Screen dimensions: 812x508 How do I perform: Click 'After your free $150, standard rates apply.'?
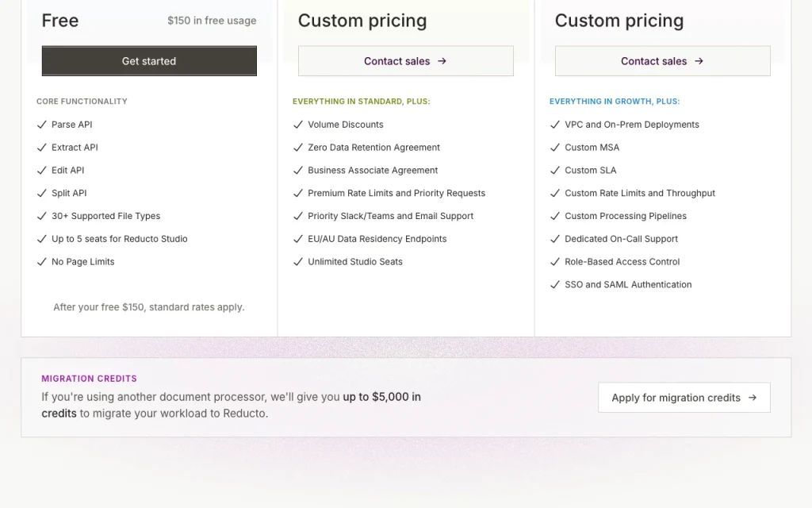149,307
